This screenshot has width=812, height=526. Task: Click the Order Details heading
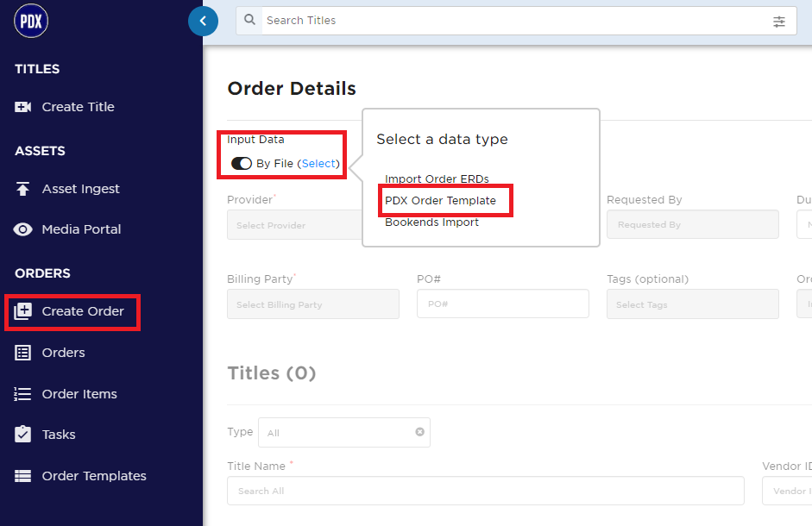click(292, 89)
